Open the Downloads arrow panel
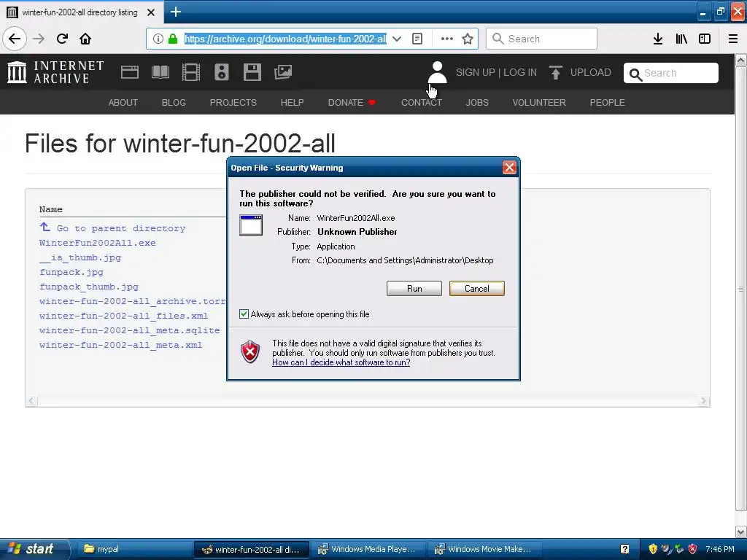The image size is (747, 560). (x=658, y=39)
